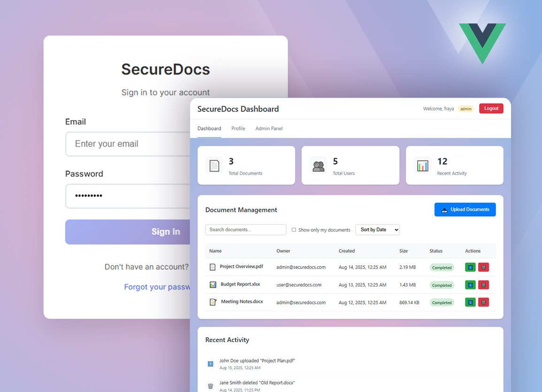542x392 pixels.
Task: Open the Admin Panel tab
Action: [x=269, y=128]
